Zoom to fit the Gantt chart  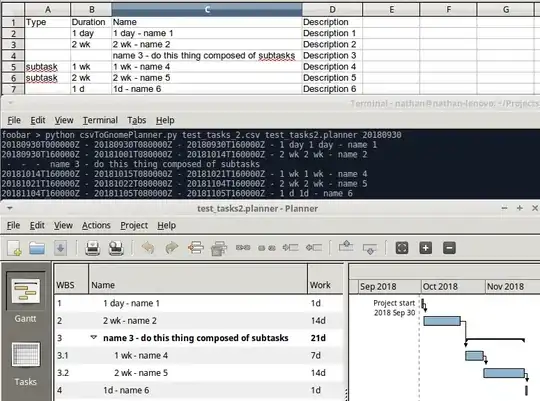click(x=402, y=248)
